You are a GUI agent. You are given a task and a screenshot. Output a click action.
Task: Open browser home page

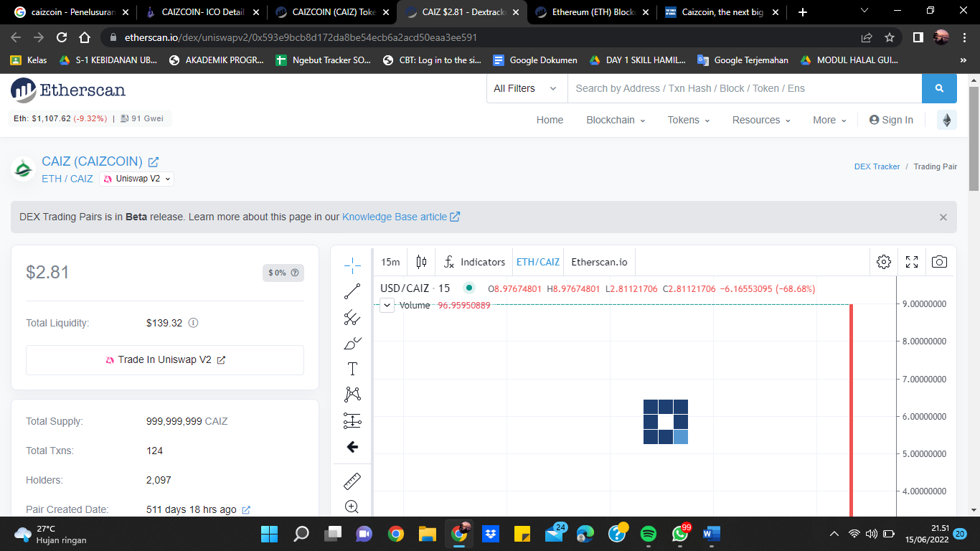[x=85, y=37]
